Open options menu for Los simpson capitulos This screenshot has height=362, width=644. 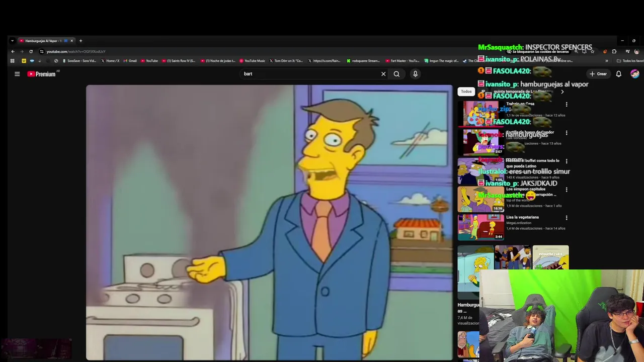click(x=567, y=190)
